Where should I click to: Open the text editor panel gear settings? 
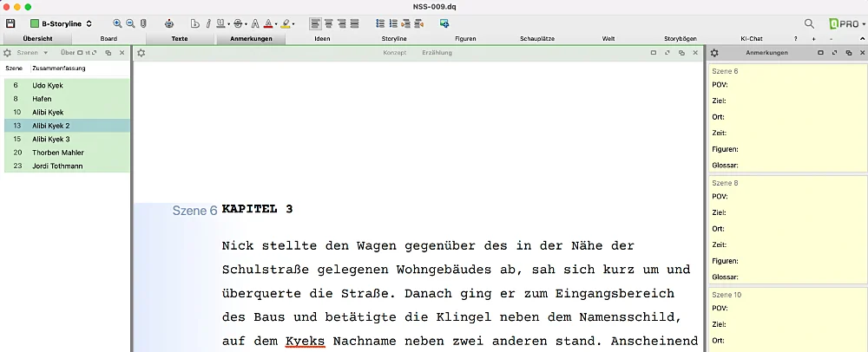141,53
